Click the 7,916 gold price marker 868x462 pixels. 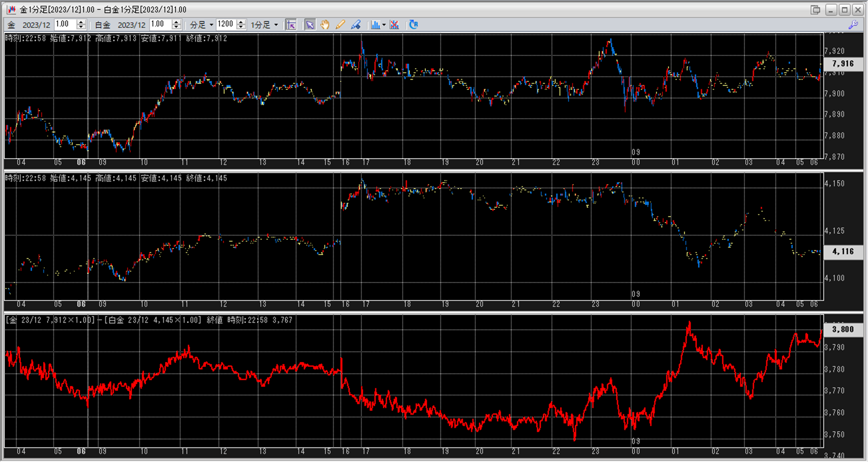point(843,64)
